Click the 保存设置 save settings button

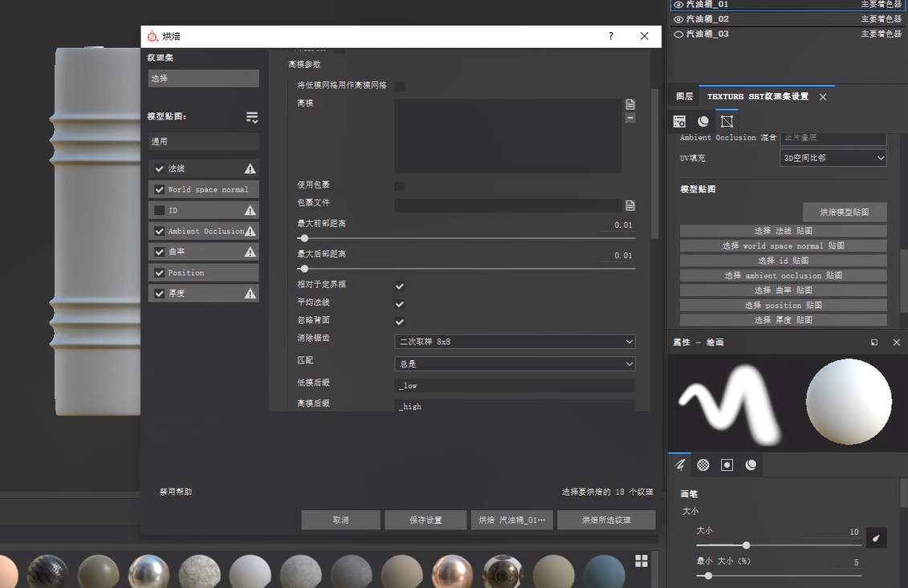point(425,520)
